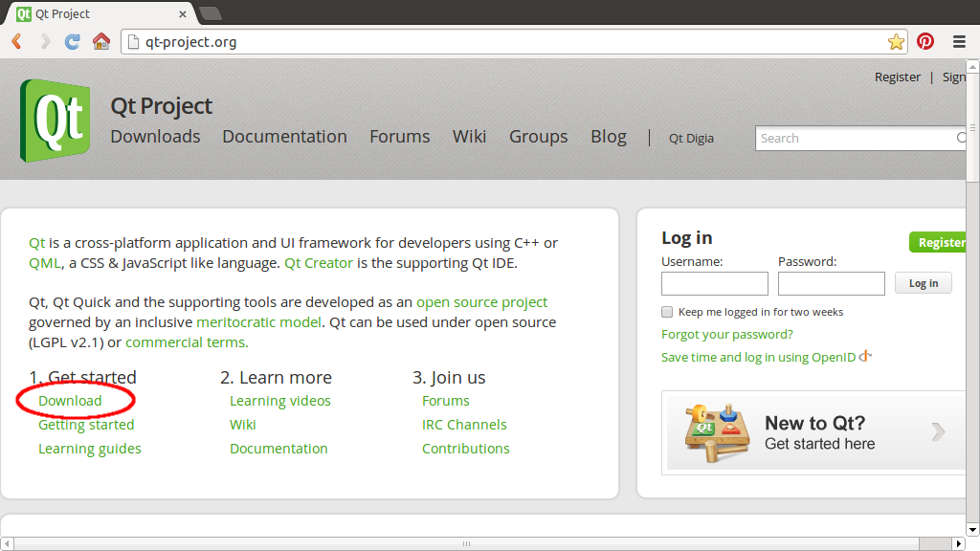Click the Download link under Get started

click(x=70, y=401)
